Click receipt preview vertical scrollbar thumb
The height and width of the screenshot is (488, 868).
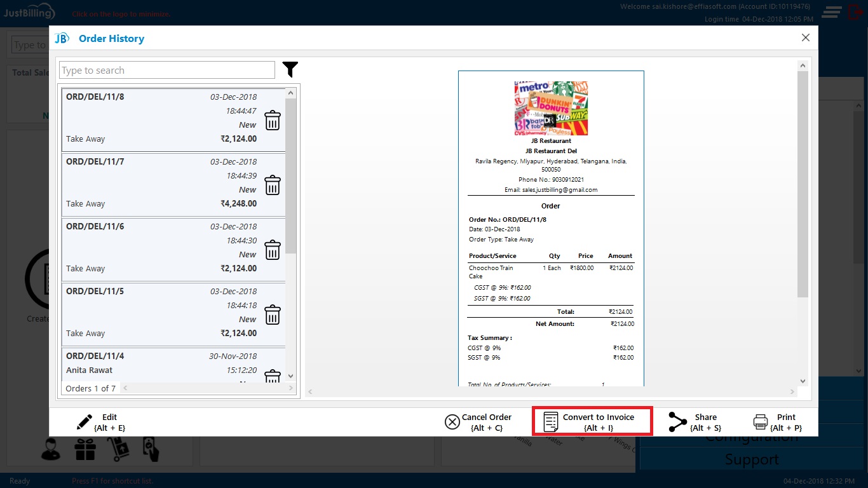[x=803, y=184]
